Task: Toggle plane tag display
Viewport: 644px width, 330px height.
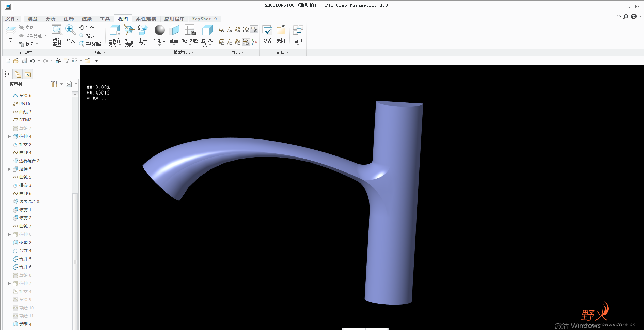Action: [221, 42]
